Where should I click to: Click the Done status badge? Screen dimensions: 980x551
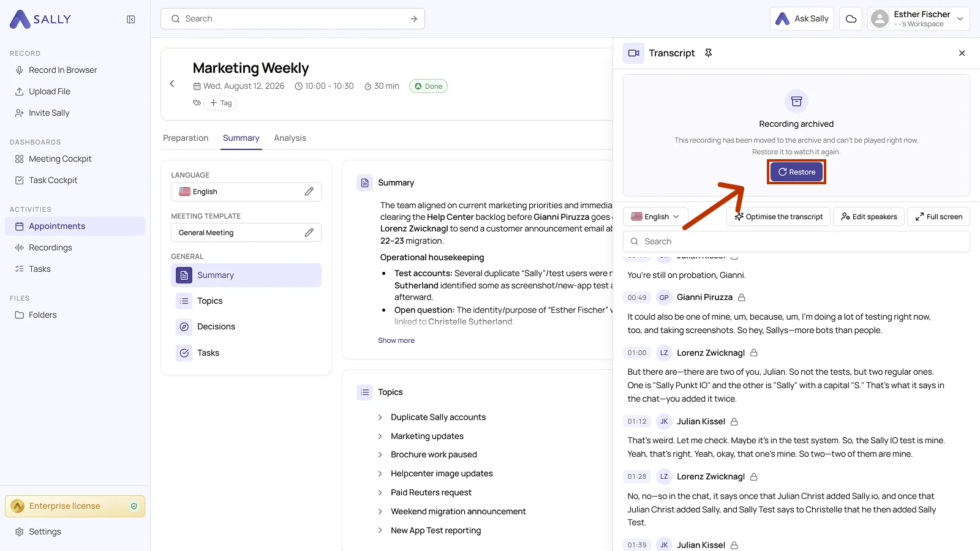coord(428,86)
